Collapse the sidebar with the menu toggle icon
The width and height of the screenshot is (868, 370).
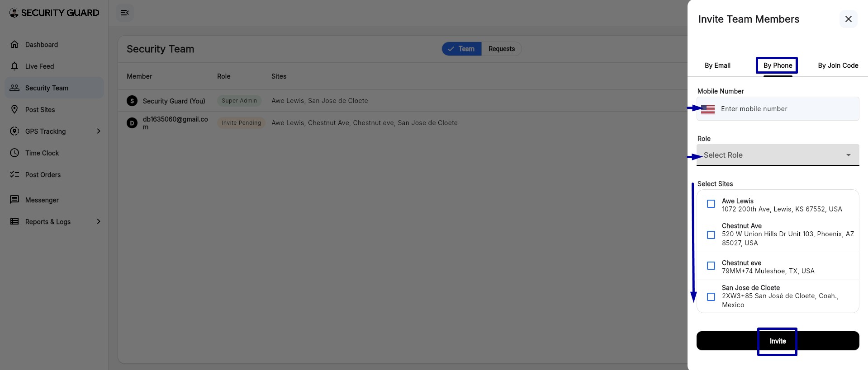[x=125, y=13]
